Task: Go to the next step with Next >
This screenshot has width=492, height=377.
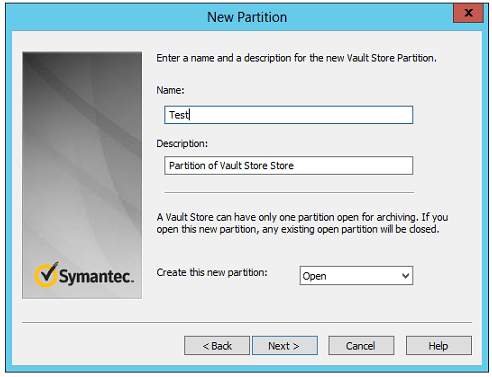Action: (285, 346)
